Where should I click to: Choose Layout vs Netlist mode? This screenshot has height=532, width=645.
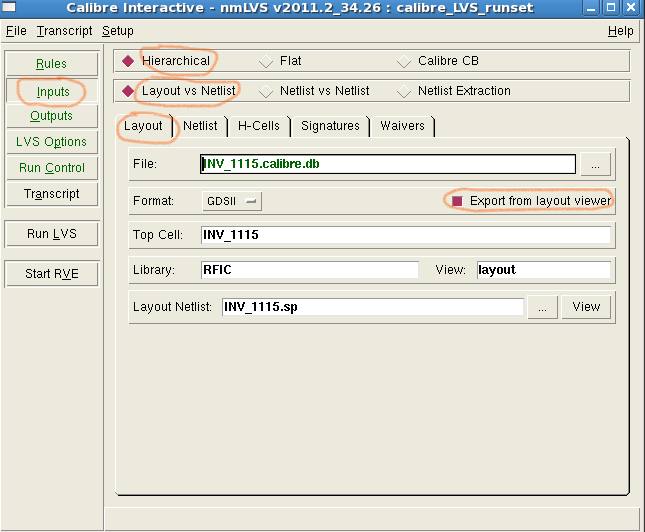[x=128, y=91]
